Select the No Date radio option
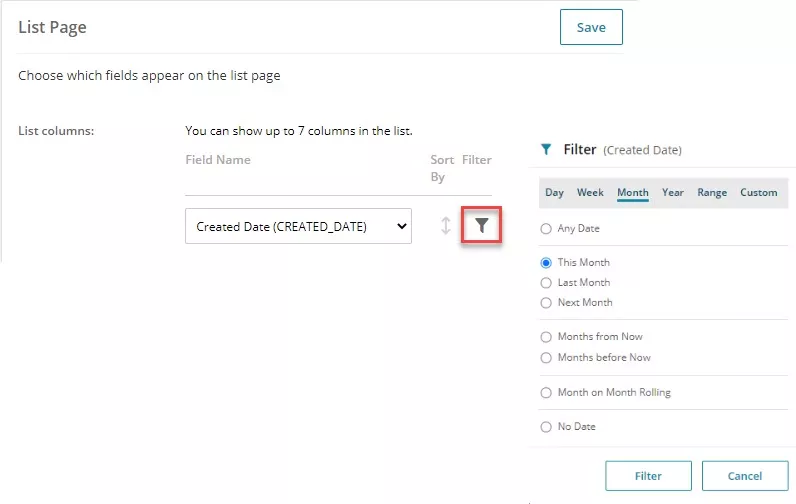The height and width of the screenshot is (504, 796). pos(546,427)
